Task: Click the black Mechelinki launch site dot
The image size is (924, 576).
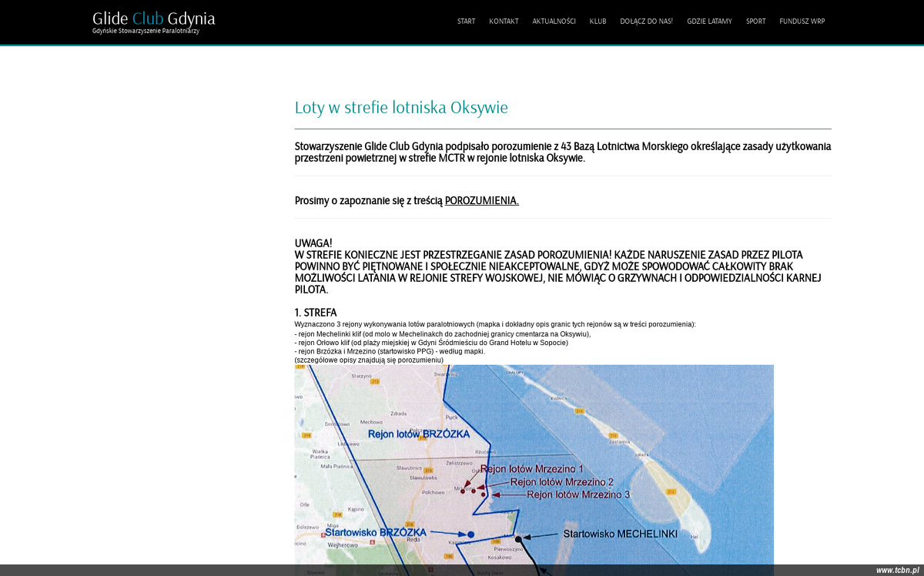Action: tap(518, 539)
